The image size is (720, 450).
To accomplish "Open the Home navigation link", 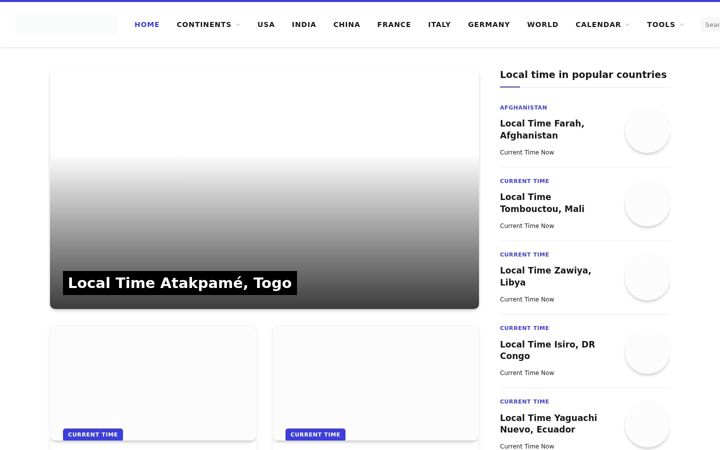I will (x=147, y=24).
